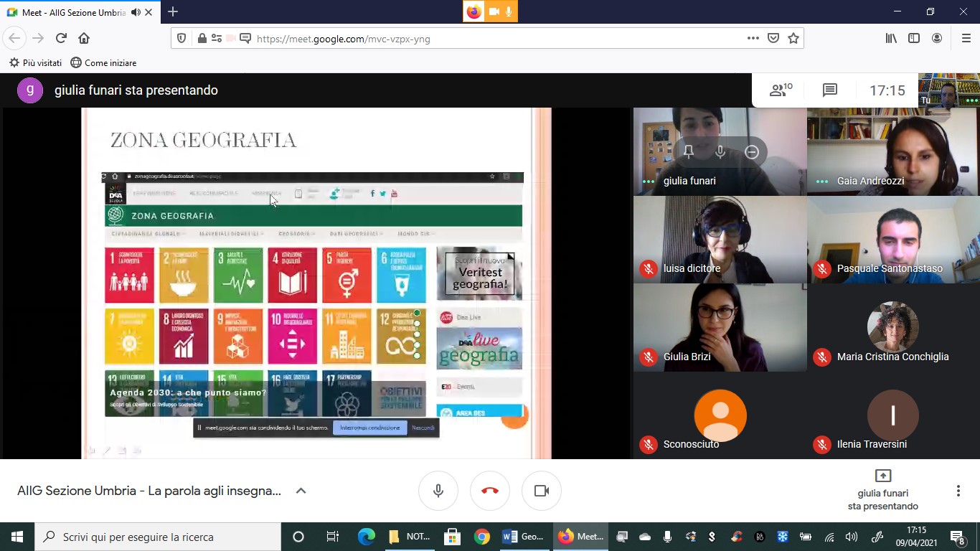Viewport: 980px width, 551px height.
Task: Open Più visitati bookmarks folder
Action: (x=35, y=62)
